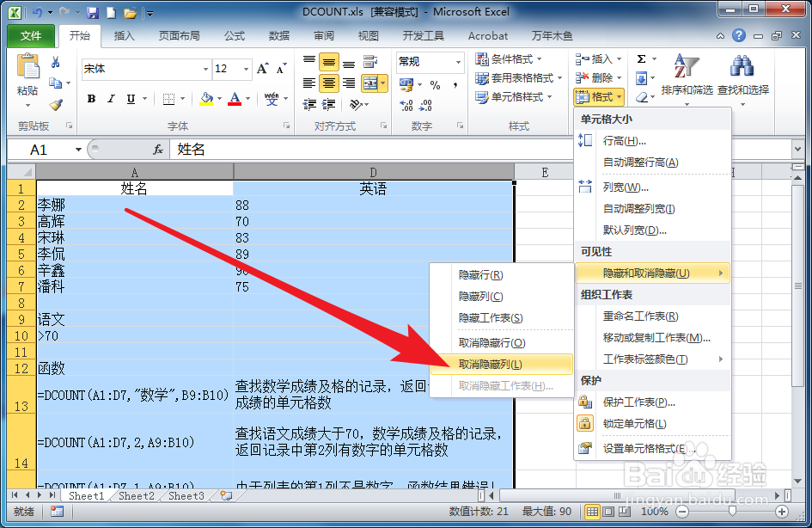This screenshot has width=812, height=528.
Task: Apply red font color
Action: coord(235,98)
